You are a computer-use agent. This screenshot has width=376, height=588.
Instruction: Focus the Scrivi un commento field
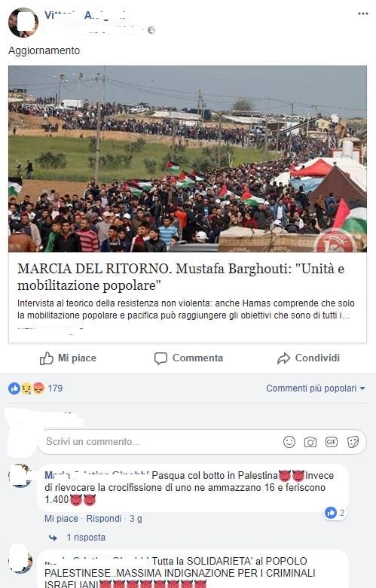[x=161, y=442]
